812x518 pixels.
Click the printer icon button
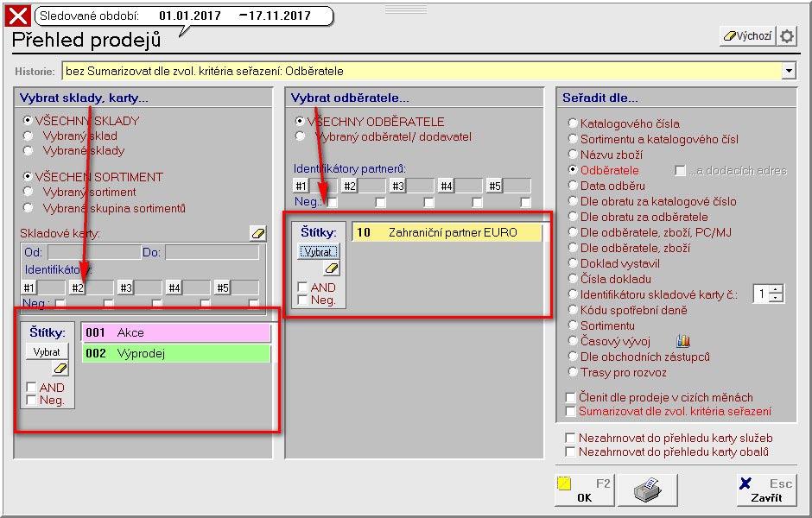[647, 490]
